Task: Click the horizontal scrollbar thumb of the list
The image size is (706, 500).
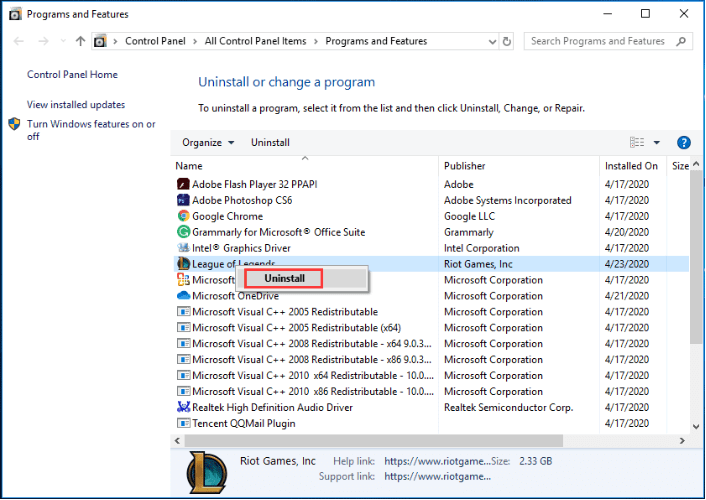Action: 373,441
